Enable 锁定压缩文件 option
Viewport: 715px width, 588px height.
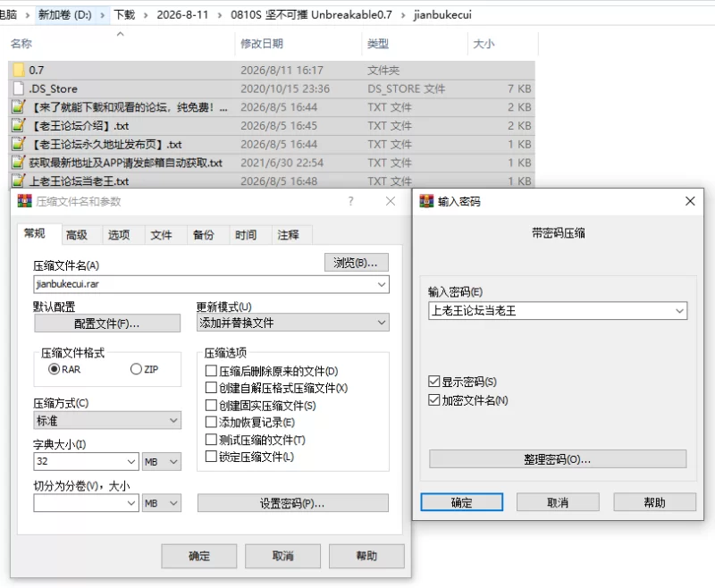[211, 457]
